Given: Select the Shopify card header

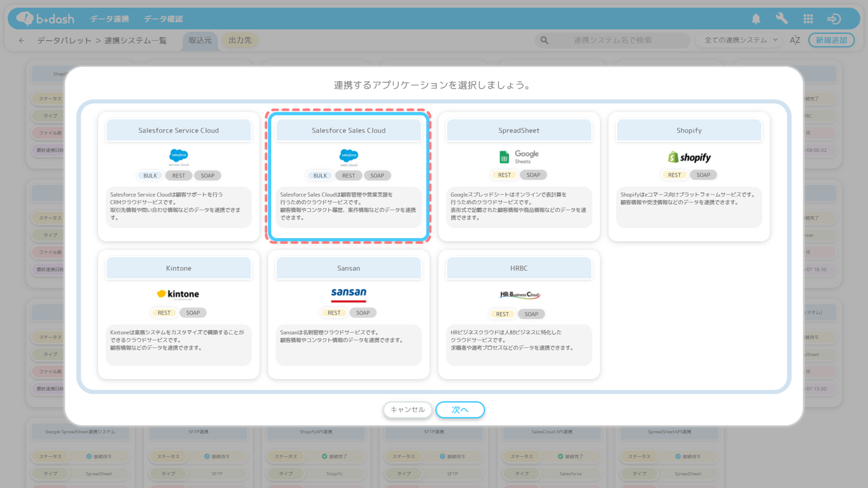Looking at the screenshot, I should pos(689,131).
